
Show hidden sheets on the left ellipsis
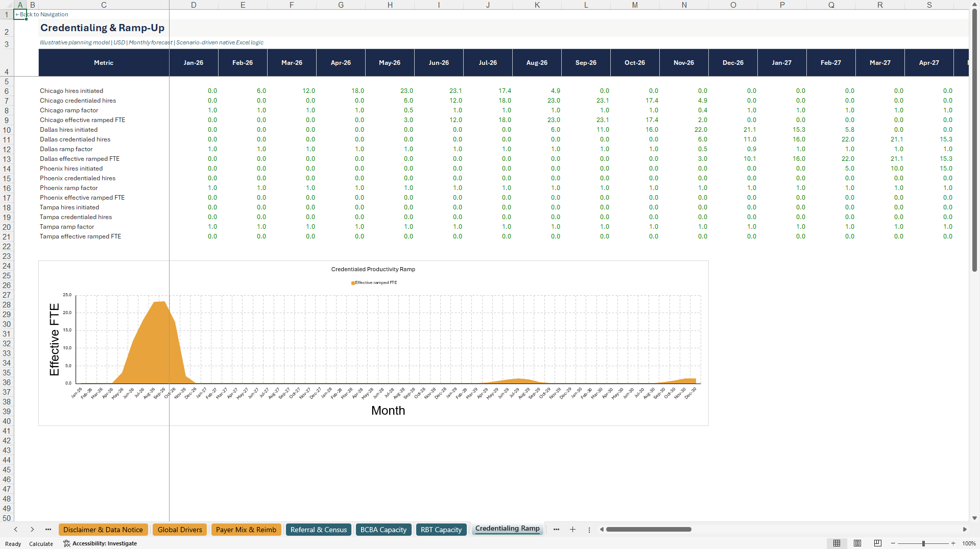(48, 530)
